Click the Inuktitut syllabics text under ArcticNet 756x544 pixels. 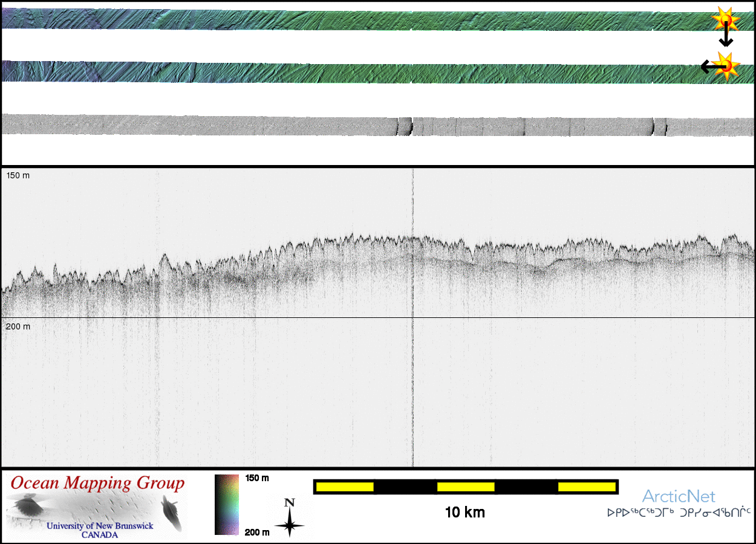click(679, 513)
